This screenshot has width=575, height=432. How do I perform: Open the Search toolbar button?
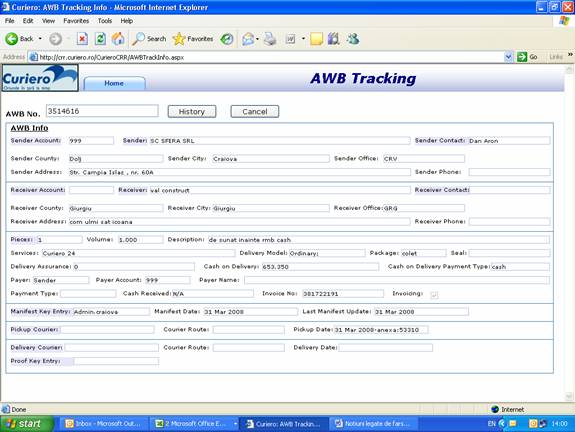pos(149,39)
